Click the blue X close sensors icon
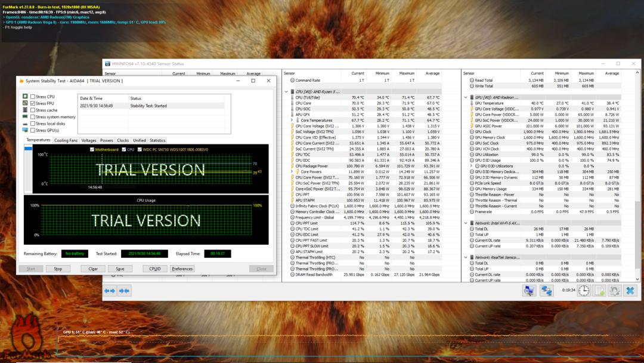This screenshot has height=363, width=644. point(630,291)
